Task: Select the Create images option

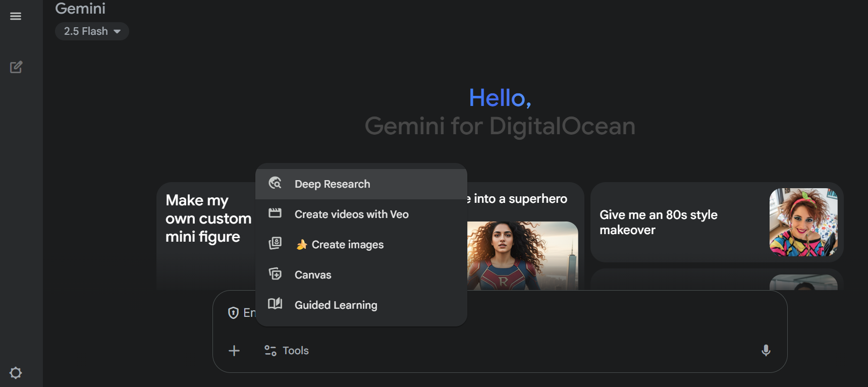Action: (x=347, y=245)
